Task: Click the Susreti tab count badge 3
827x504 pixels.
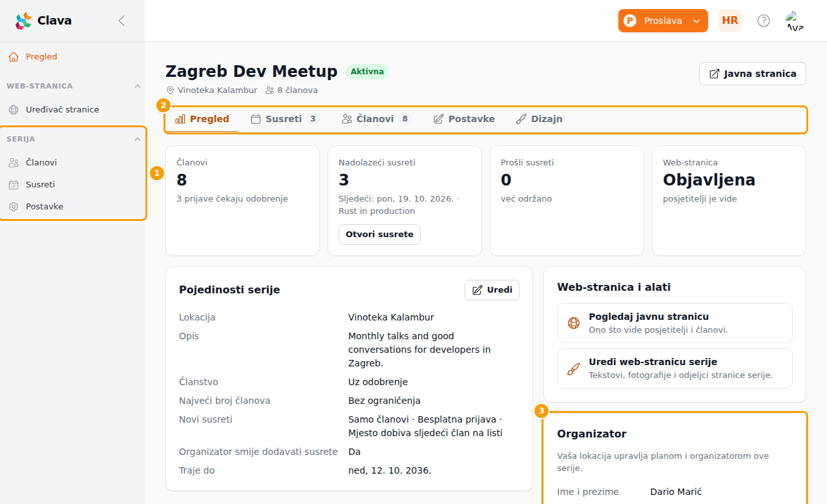Action: [x=313, y=119]
